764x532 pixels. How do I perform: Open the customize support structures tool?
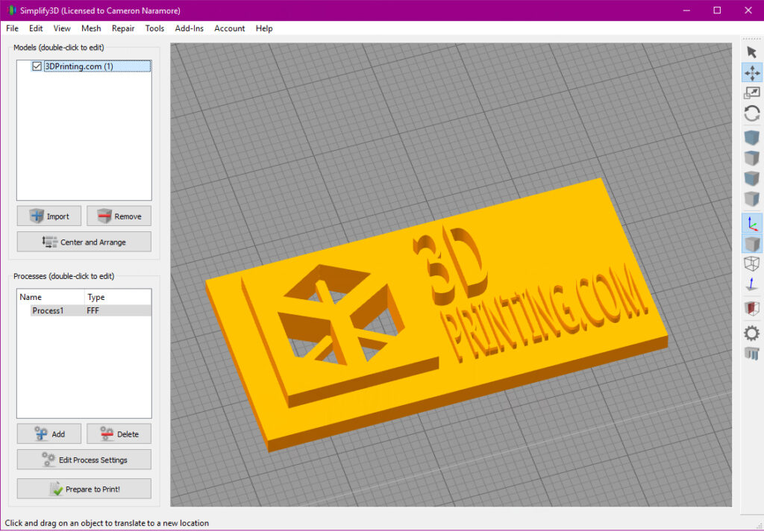click(752, 353)
